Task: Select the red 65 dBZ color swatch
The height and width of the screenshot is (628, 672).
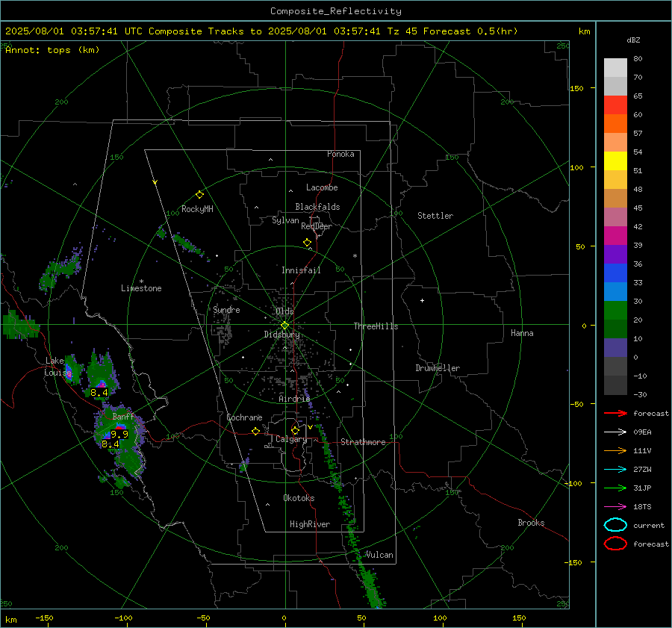Action: coord(615,105)
